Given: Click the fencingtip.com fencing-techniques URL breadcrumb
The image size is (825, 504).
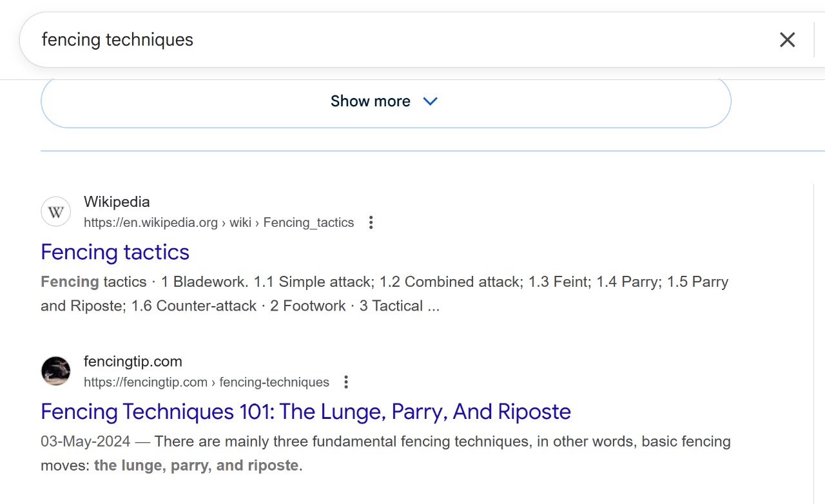Looking at the screenshot, I should [x=206, y=383].
